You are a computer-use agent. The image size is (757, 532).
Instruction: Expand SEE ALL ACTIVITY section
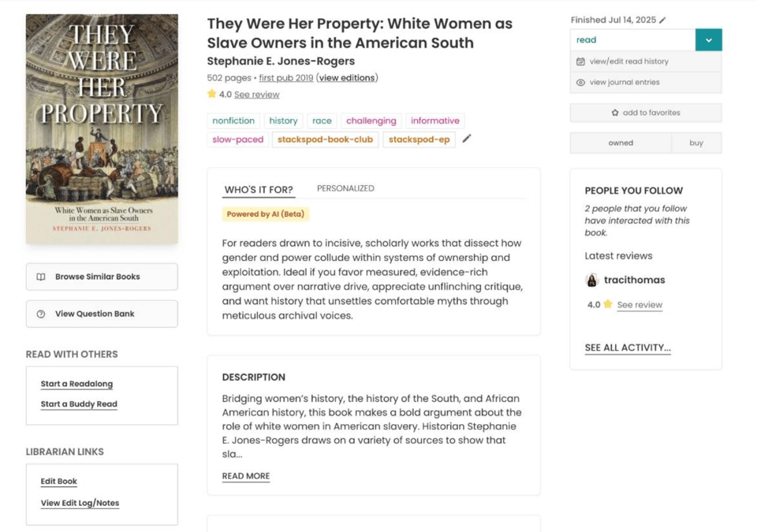(627, 347)
